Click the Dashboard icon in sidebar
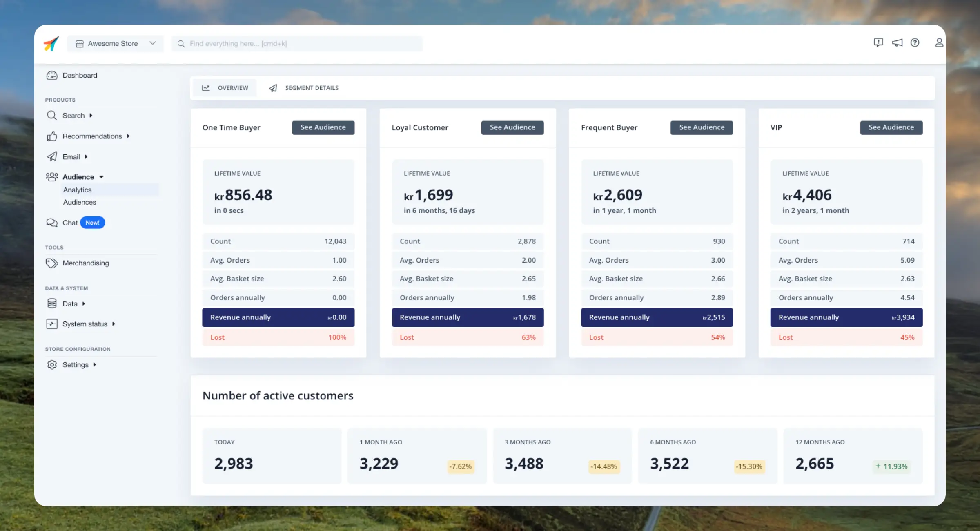 [x=51, y=75]
